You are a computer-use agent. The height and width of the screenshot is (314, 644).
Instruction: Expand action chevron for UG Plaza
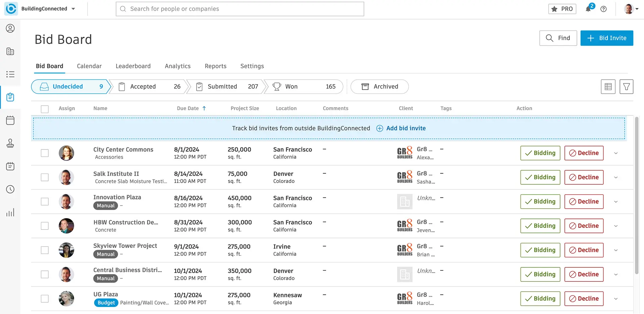[616, 299]
